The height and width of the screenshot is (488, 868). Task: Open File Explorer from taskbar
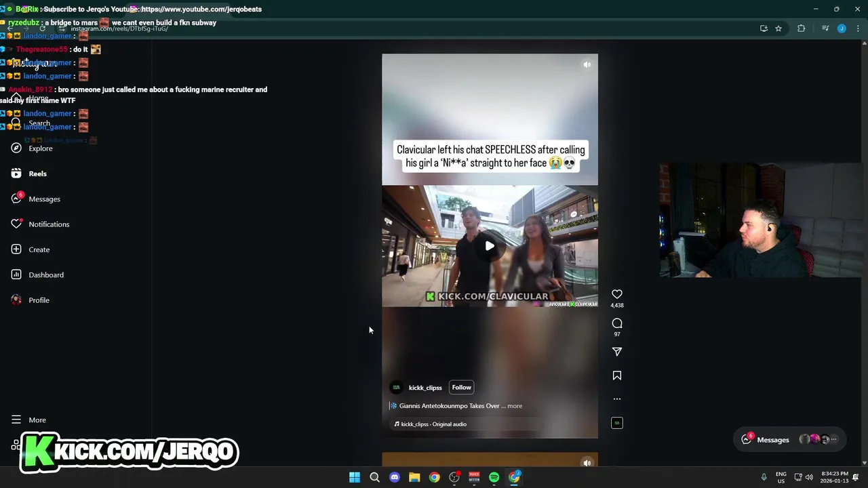[x=414, y=478]
